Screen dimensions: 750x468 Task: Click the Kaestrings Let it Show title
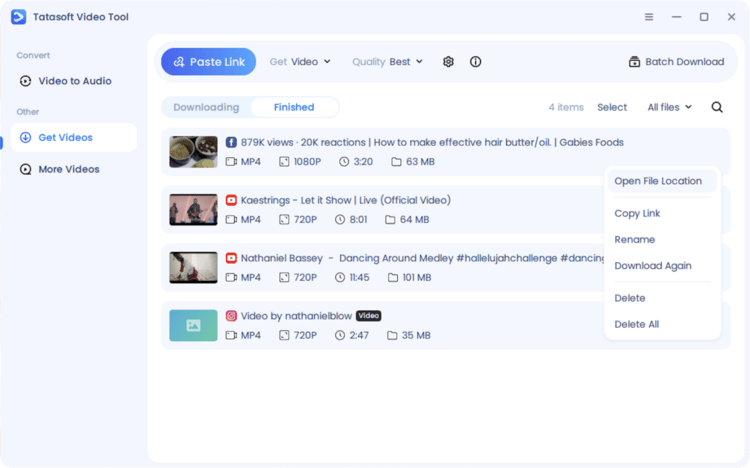pos(345,200)
